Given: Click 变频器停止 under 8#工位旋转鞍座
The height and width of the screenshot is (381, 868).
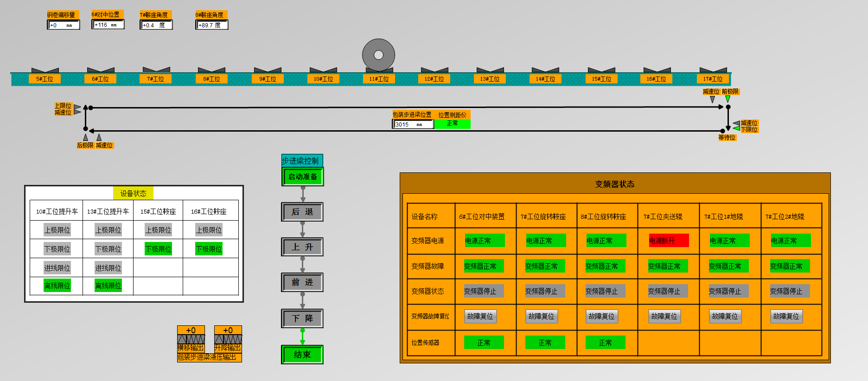Looking at the screenshot, I should click(606, 291).
